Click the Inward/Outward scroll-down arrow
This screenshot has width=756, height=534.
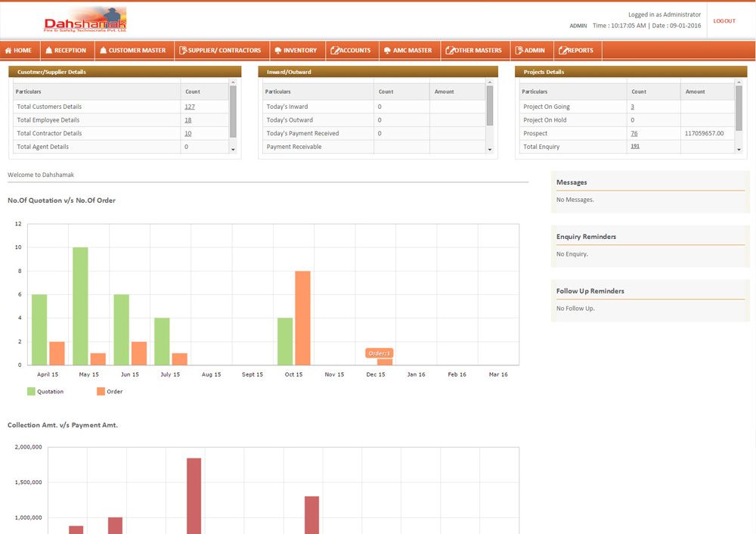pyautogui.click(x=490, y=150)
